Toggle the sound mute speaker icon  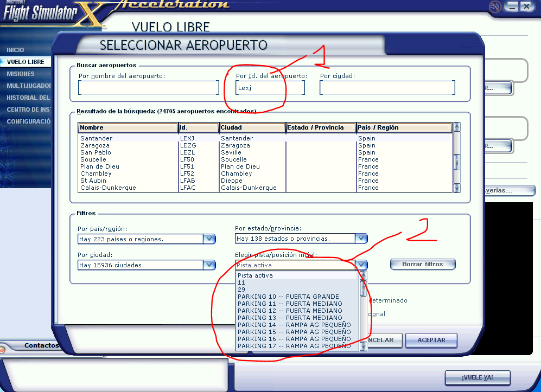click(x=494, y=7)
